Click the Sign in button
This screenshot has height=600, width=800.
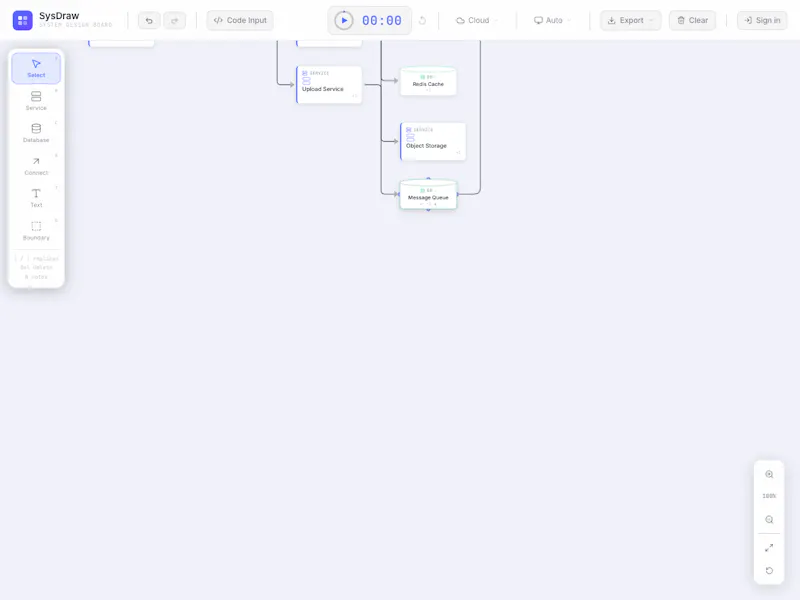pyautogui.click(x=762, y=20)
